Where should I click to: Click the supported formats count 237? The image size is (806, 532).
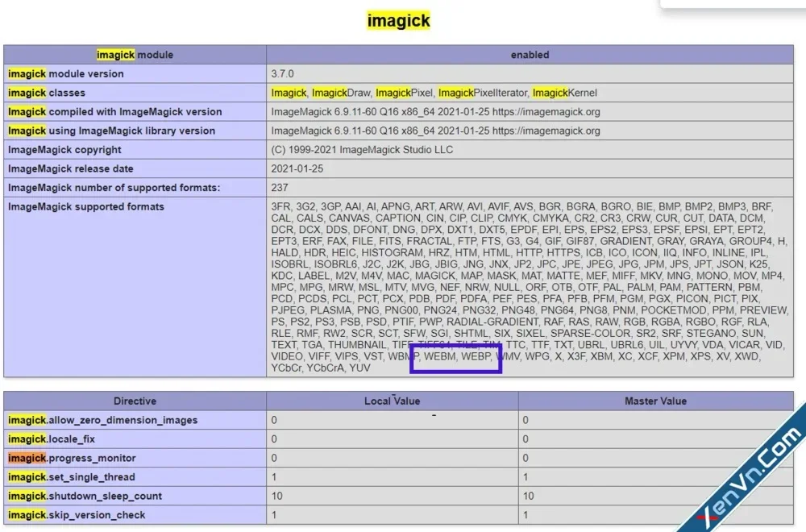point(280,188)
